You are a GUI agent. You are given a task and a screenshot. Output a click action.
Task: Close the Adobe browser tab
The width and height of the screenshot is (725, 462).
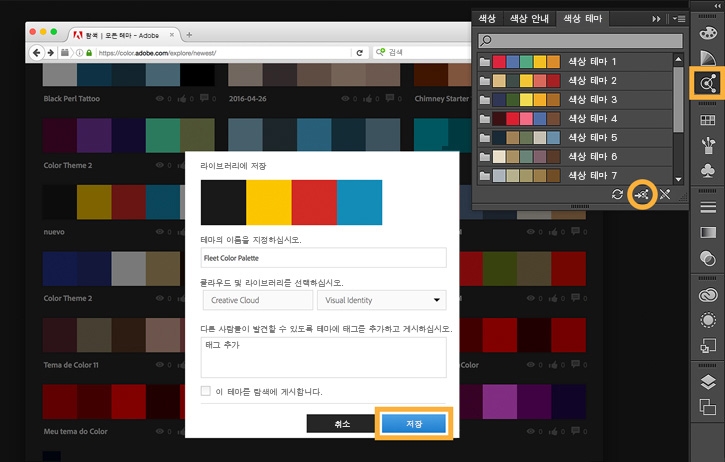(172, 35)
